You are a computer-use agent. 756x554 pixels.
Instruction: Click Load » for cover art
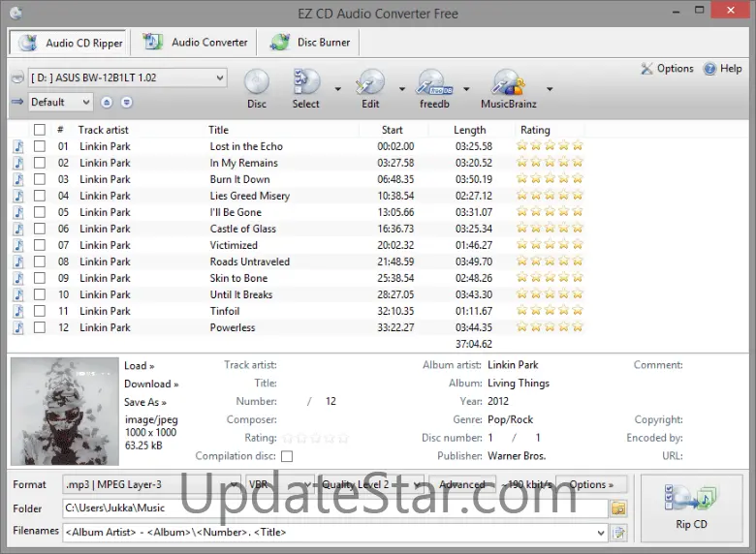pos(140,366)
